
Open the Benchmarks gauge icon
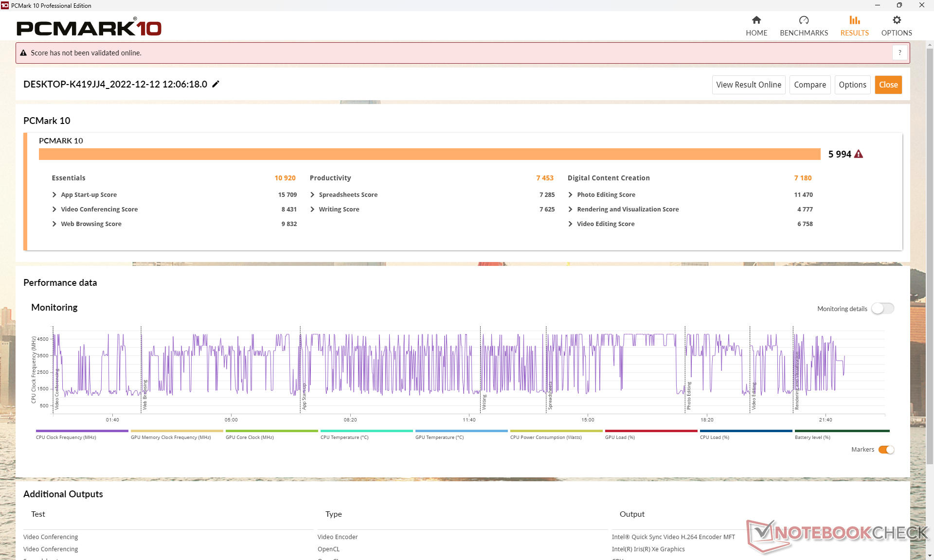coord(804,20)
